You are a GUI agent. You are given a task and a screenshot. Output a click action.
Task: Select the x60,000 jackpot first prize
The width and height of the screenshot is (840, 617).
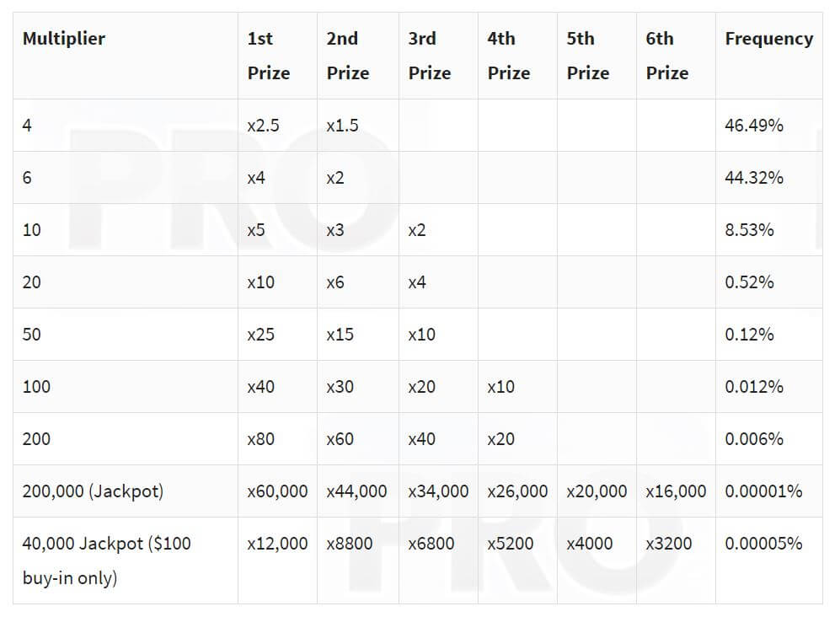click(277, 491)
